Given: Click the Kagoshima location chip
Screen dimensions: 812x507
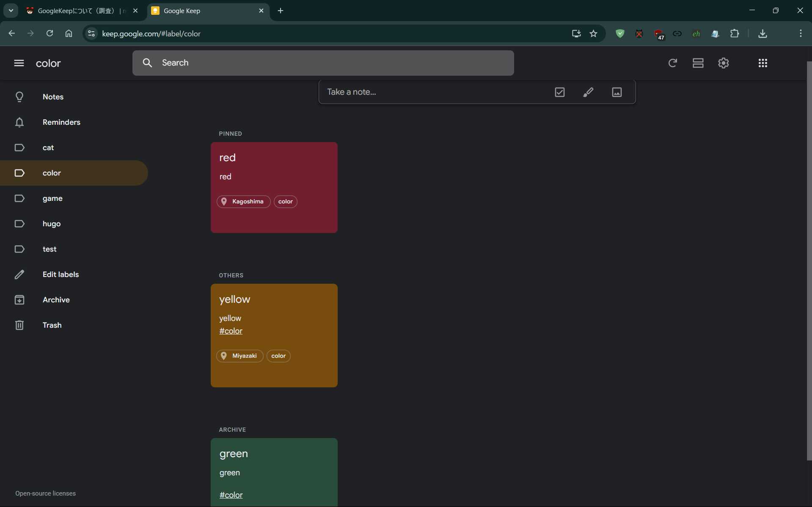Looking at the screenshot, I should (243, 202).
